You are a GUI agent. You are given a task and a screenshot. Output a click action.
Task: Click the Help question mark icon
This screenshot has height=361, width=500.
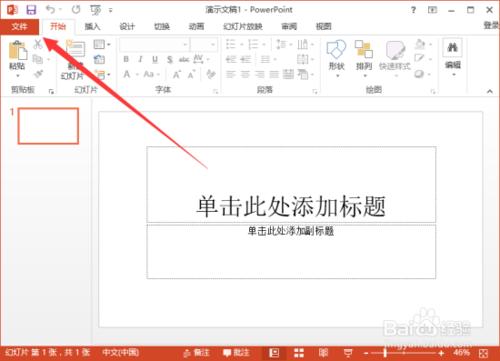coord(413,10)
